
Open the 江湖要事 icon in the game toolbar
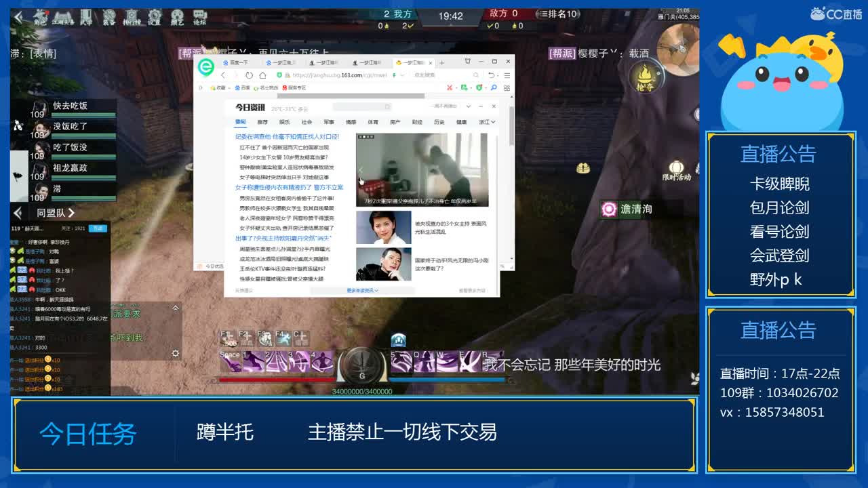pos(64,15)
